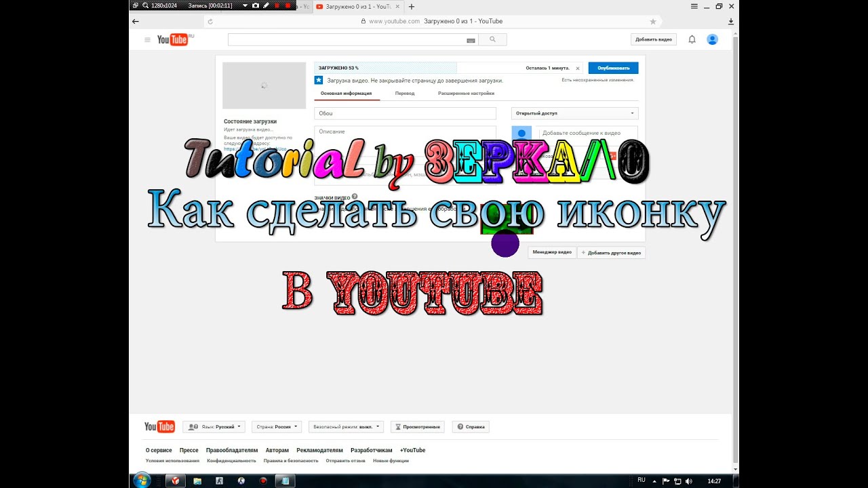Open the Язык: Русский dropdown
The height and width of the screenshot is (488, 868).
(x=214, y=427)
